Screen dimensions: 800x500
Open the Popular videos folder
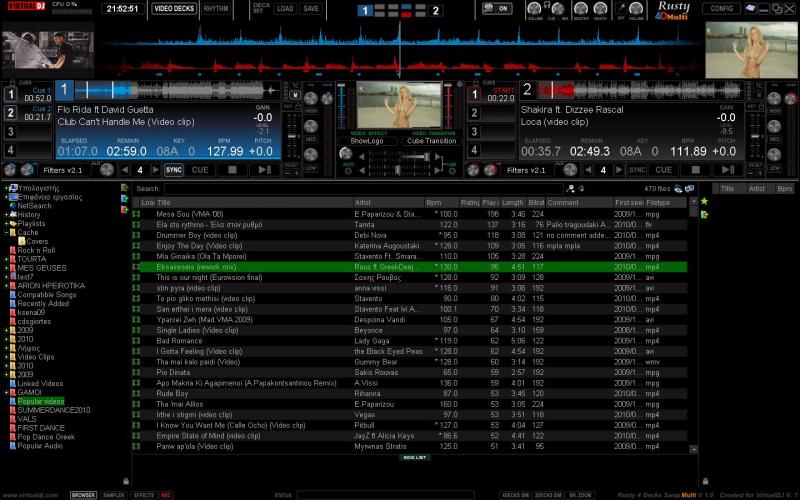(40, 402)
